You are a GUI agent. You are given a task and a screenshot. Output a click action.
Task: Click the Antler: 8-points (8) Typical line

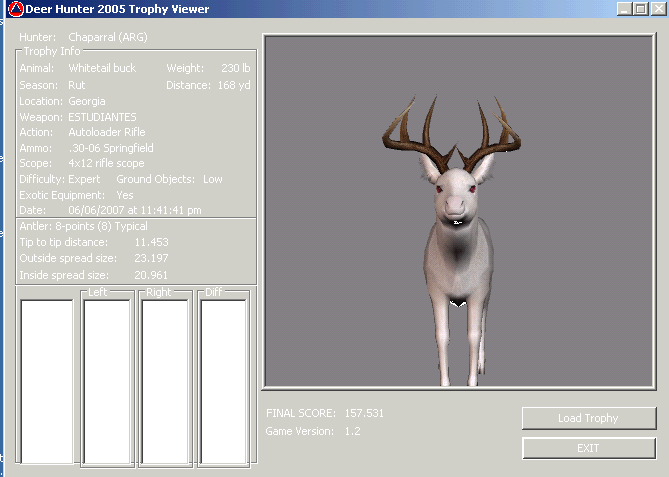[x=84, y=227]
